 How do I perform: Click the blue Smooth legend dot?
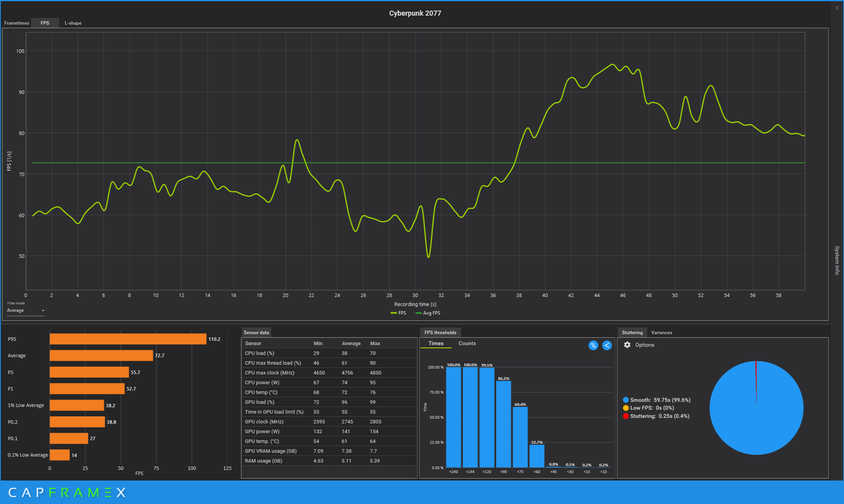[626, 400]
